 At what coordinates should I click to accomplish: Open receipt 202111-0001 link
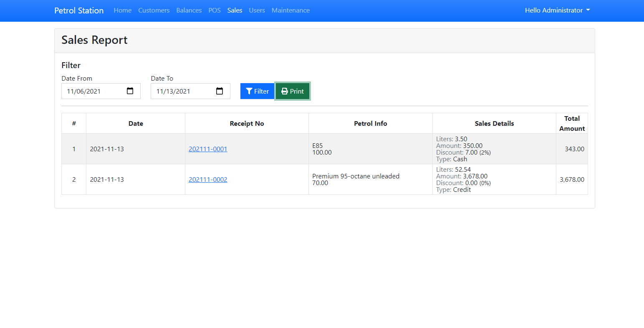[208, 149]
